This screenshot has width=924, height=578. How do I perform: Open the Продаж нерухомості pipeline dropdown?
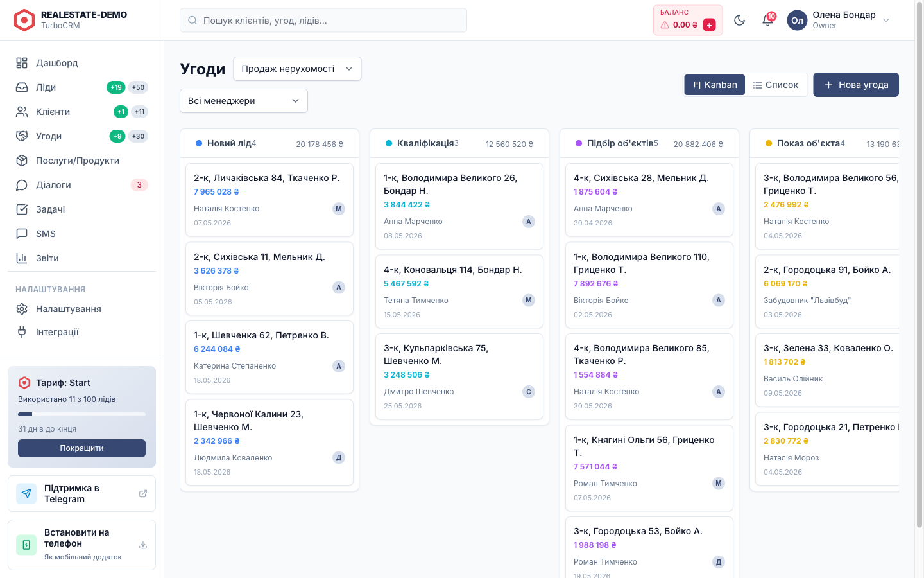[297, 69]
